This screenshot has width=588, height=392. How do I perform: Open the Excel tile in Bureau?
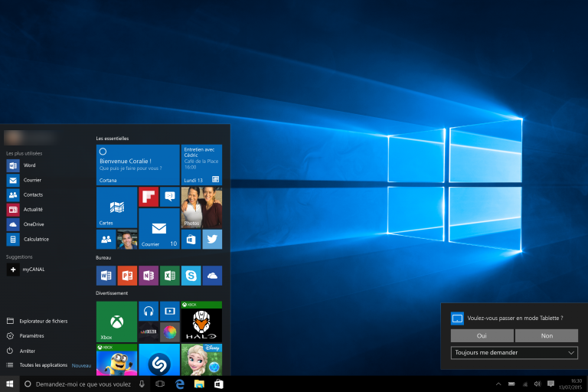[169, 275]
